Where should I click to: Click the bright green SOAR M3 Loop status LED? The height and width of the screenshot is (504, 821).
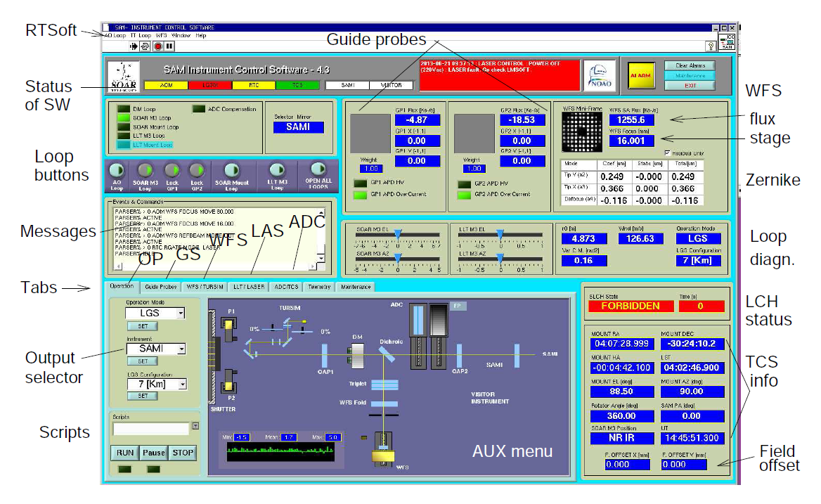(x=124, y=118)
